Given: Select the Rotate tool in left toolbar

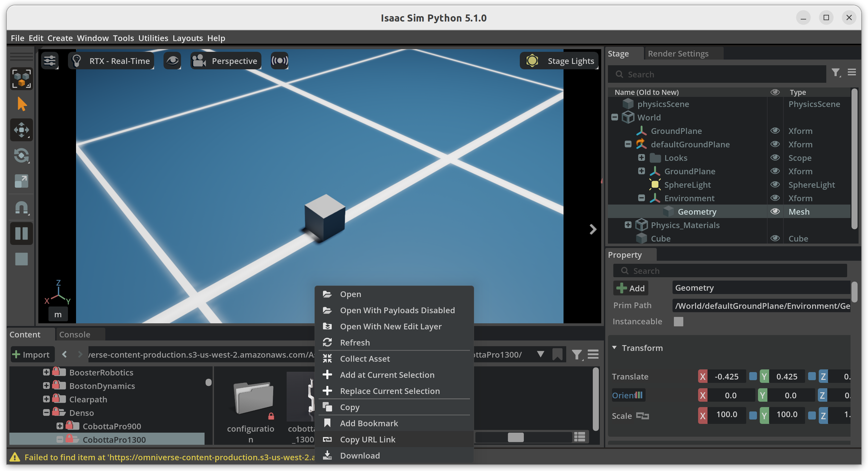Looking at the screenshot, I should [x=21, y=156].
